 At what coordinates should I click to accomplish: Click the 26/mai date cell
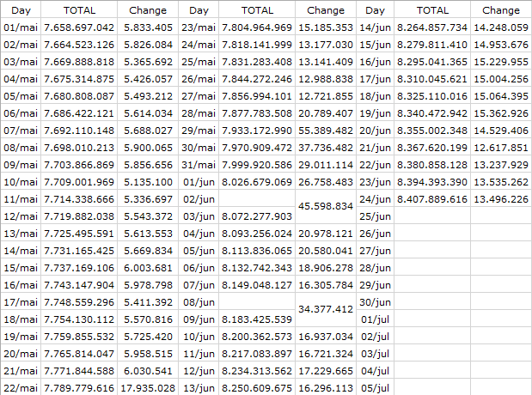tap(199, 79)
